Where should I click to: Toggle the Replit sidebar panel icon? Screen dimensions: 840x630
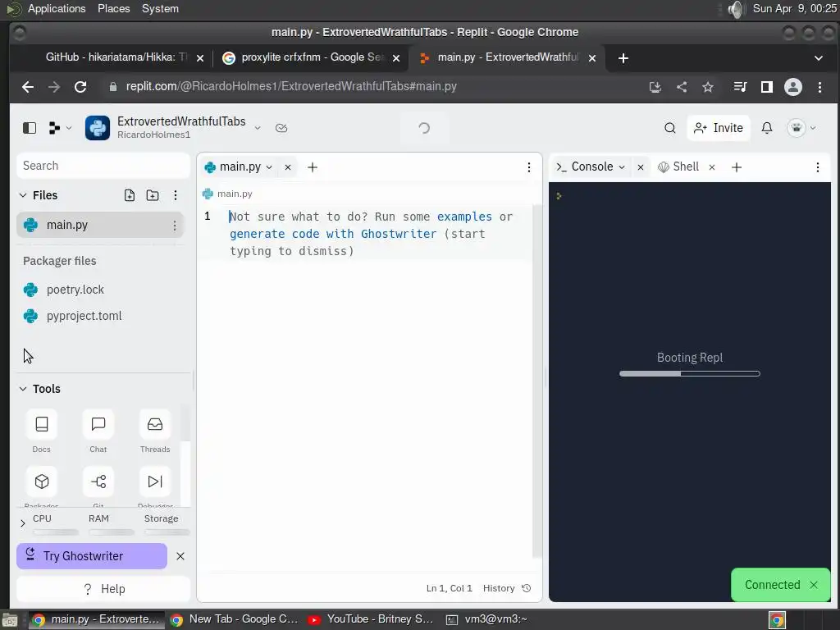30,128
